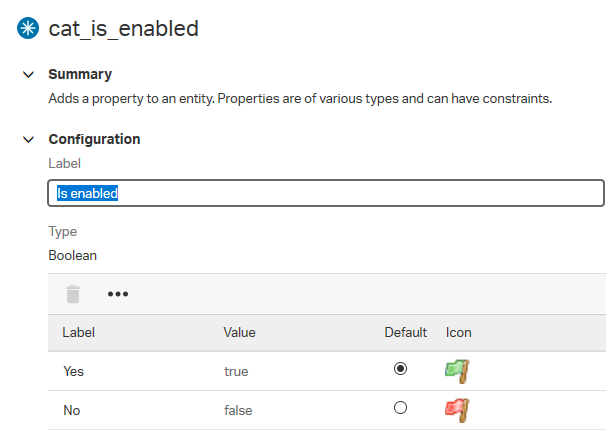Click the blue asterisk property icon
The width and height of the screenshot is (616, 445).
[x=28, y=28]
